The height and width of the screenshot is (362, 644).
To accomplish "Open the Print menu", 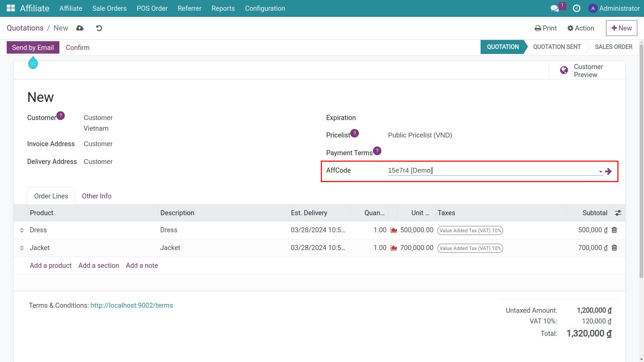I will pyautogui.click(x=546, y=28).
